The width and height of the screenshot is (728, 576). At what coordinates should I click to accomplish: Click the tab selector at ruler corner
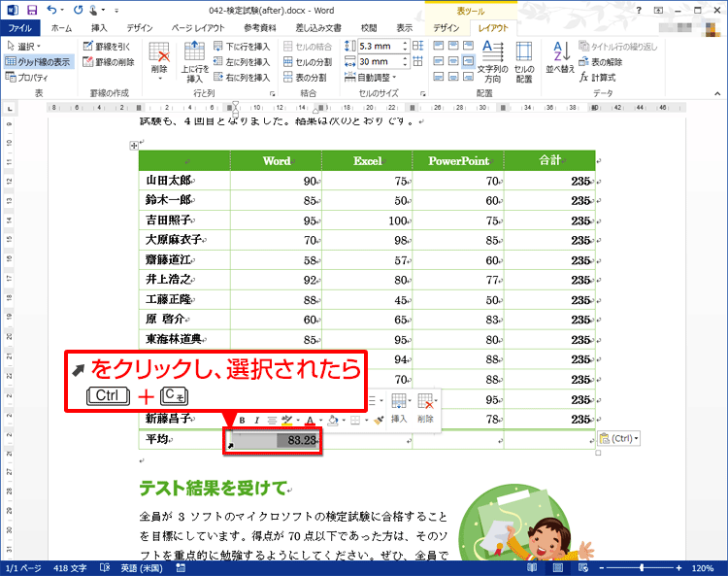point(10,108)
